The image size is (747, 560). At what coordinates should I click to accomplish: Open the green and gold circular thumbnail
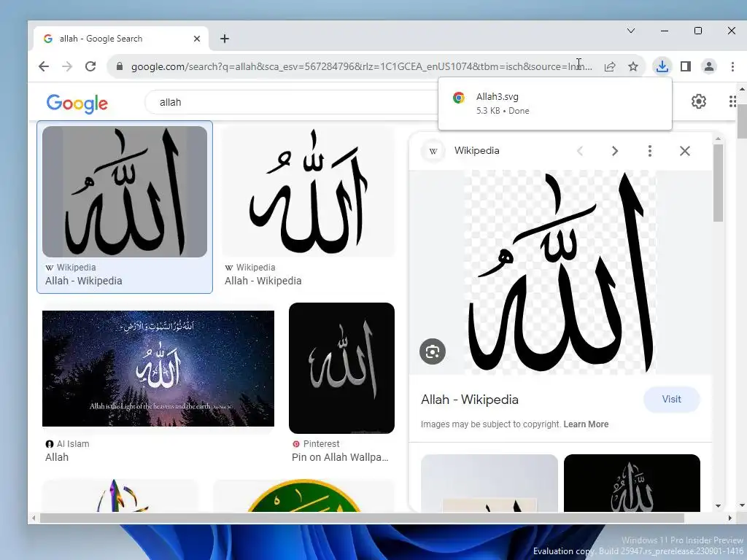pos(303,496)
